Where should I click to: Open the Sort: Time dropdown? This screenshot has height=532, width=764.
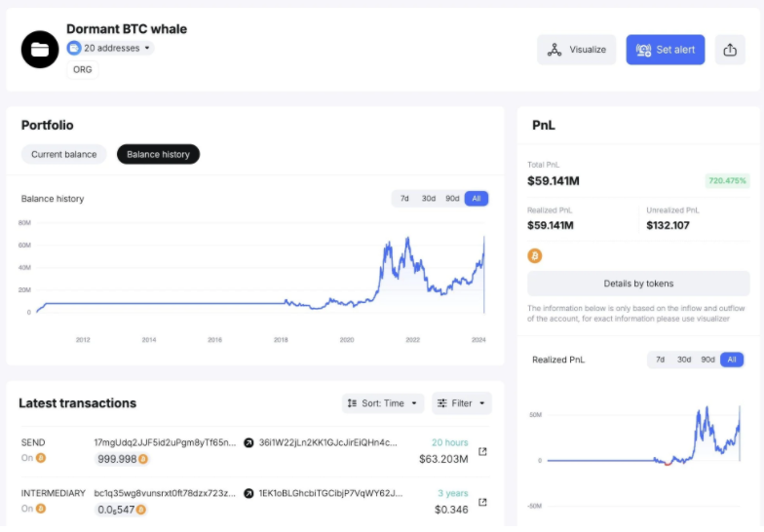pyautogui.click(x=383, y=403)
